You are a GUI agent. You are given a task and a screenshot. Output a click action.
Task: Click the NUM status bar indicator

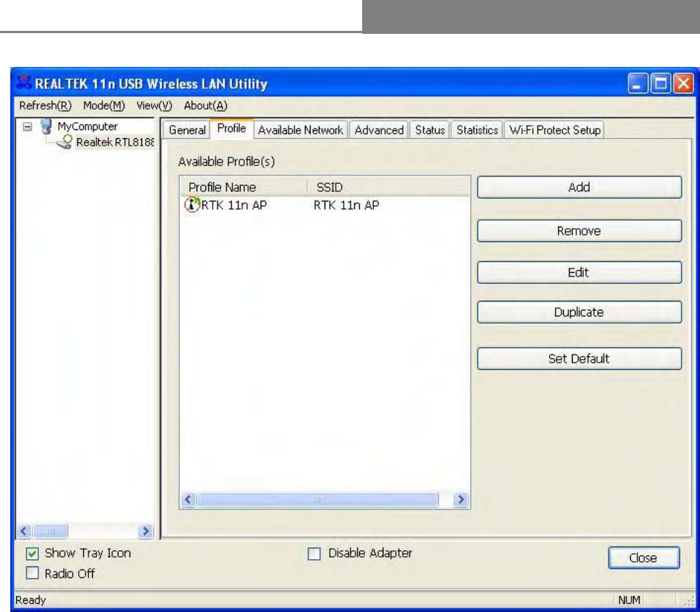(x=629, y=600)
